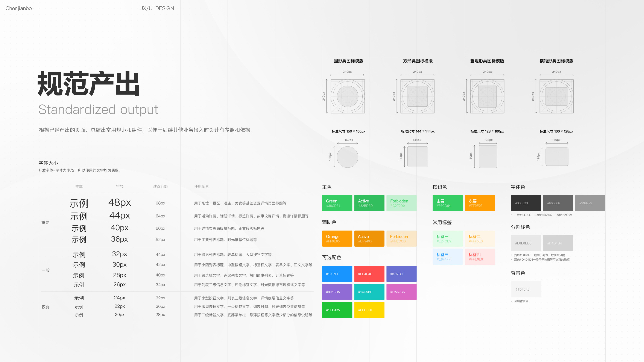
Task: Select the dark #333333 font color swatch
Action: click(x=526, y=203)
